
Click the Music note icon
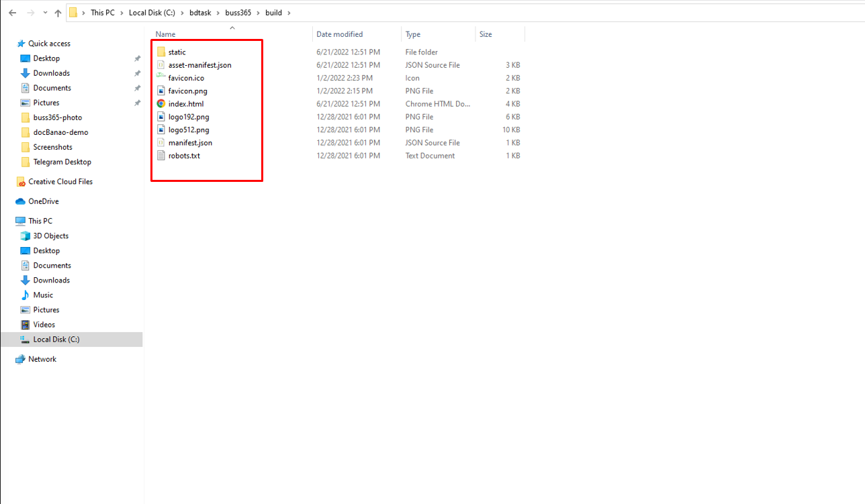click(x=26, y=295)
